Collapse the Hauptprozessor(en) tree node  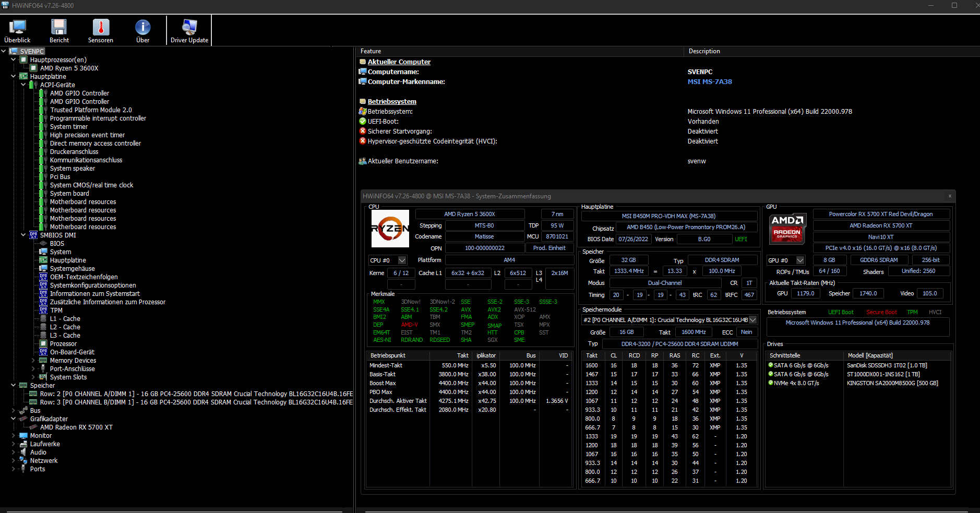(x=14, y=59)
